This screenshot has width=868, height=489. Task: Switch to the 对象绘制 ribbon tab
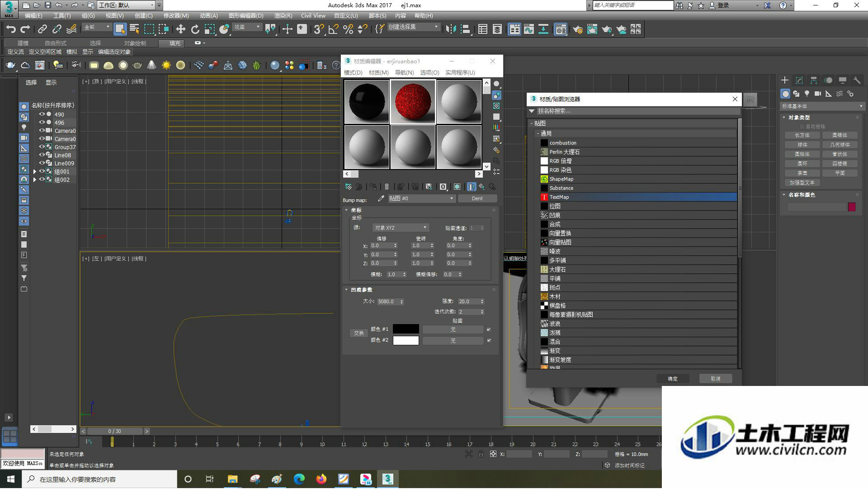pos(135,43)
